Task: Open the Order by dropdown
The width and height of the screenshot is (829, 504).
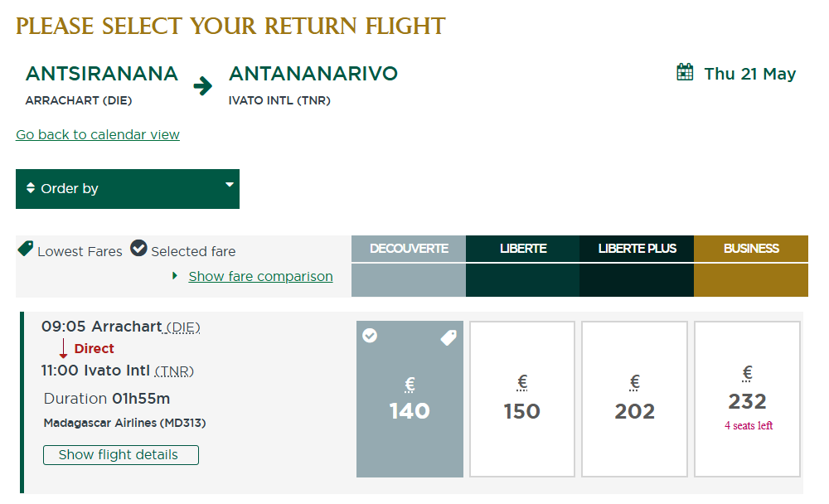Action: pyautogui.click(x=128, y=189)
